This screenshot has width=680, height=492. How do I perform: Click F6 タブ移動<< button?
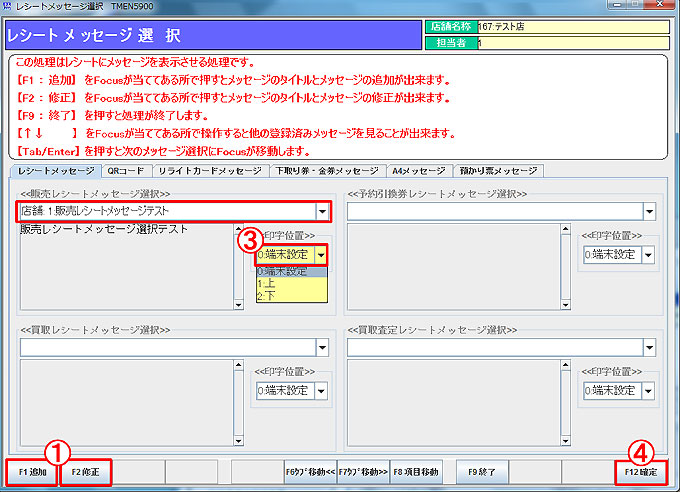point(310,472)
